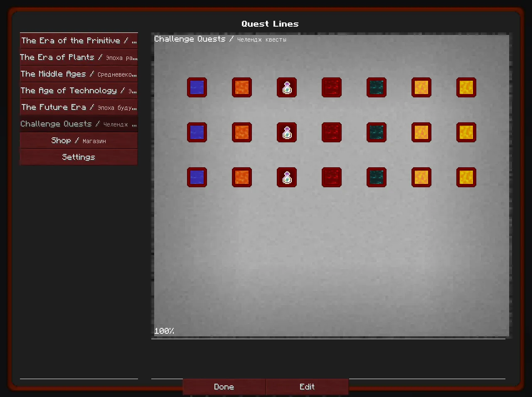Choose the bottom-row potion bottle quest

[287, 177]
